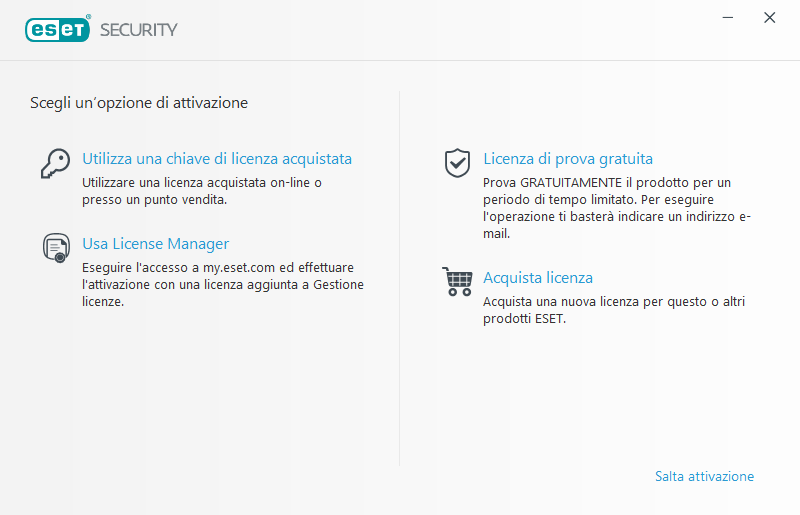The width and height of the screenshot is (800, 515).
Task: Click the 'Scegli un'opzione di attivazione' heading
Action: tap(139, 102)
